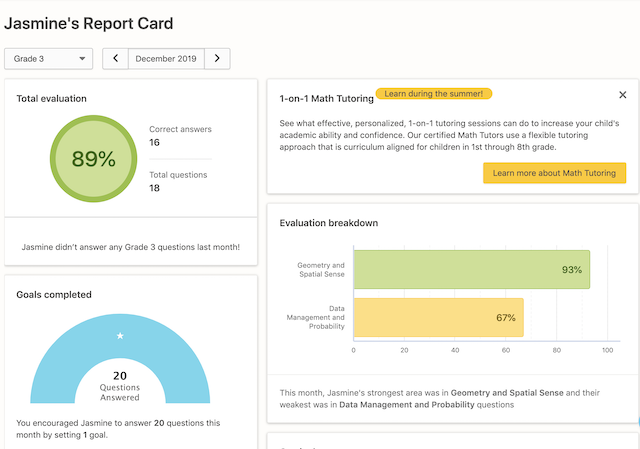640x449 pixels.
Task: Click Learn more about Math Tutoring
Action: click(554, 173)
